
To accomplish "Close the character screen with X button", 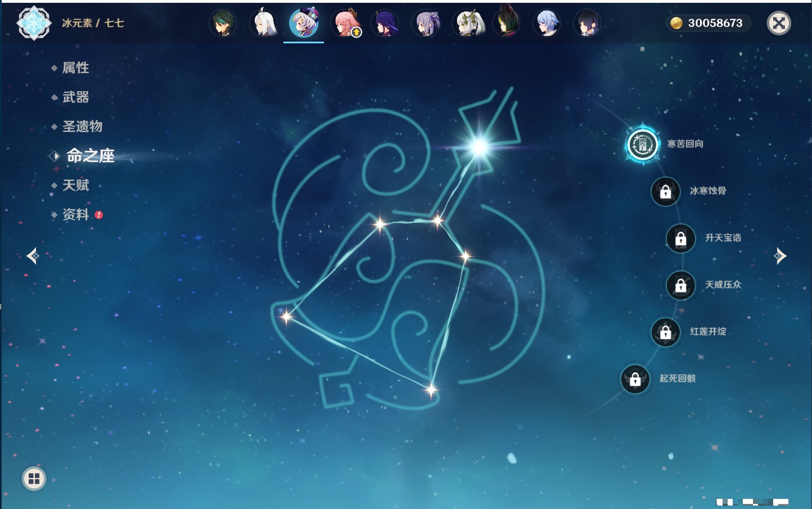I will pyautogui.click(x=779, y=23).
